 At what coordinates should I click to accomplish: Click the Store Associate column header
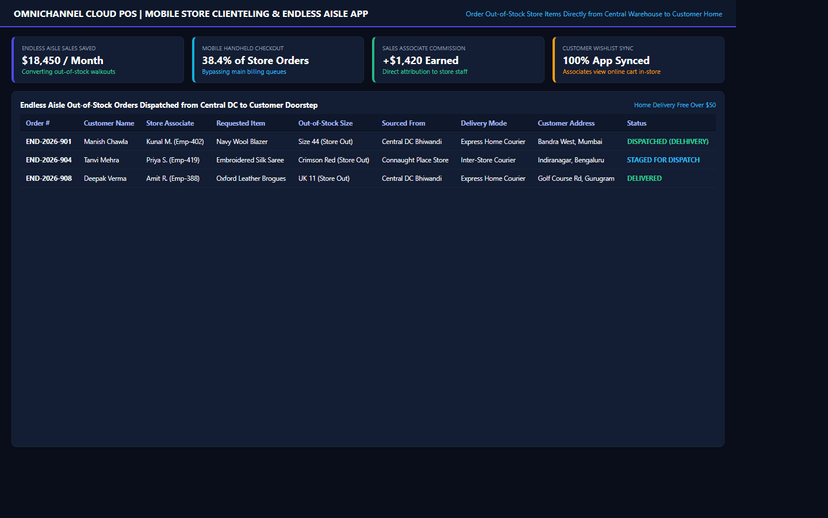tap(170, 123)
